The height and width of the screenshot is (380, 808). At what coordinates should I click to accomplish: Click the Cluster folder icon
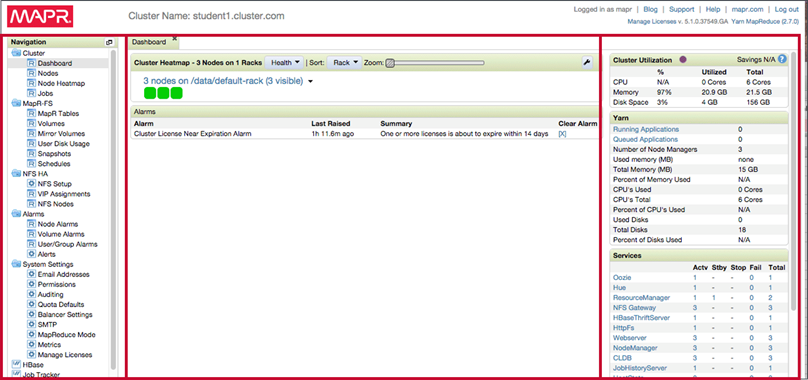pyautogui.click(x=16, y=53)
